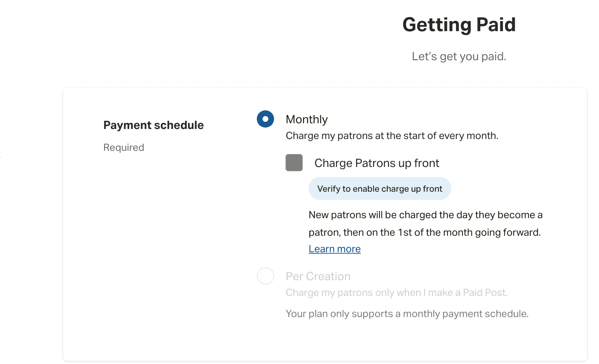Click the 1st of the month text line

click(x=425, y=233)
